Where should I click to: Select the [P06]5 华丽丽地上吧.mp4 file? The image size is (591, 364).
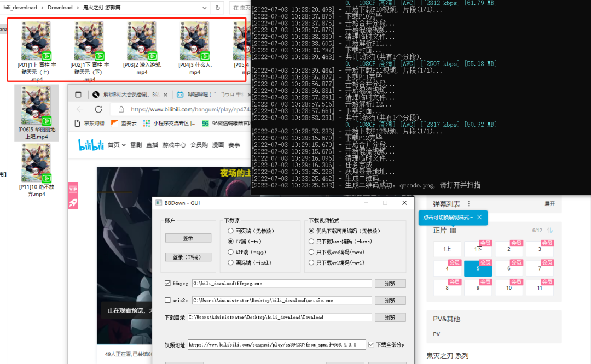[37, 113]
